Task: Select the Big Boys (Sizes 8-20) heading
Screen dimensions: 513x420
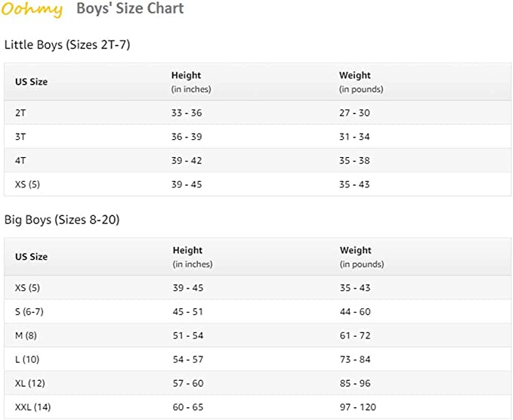Action: [x=62, y=220]
